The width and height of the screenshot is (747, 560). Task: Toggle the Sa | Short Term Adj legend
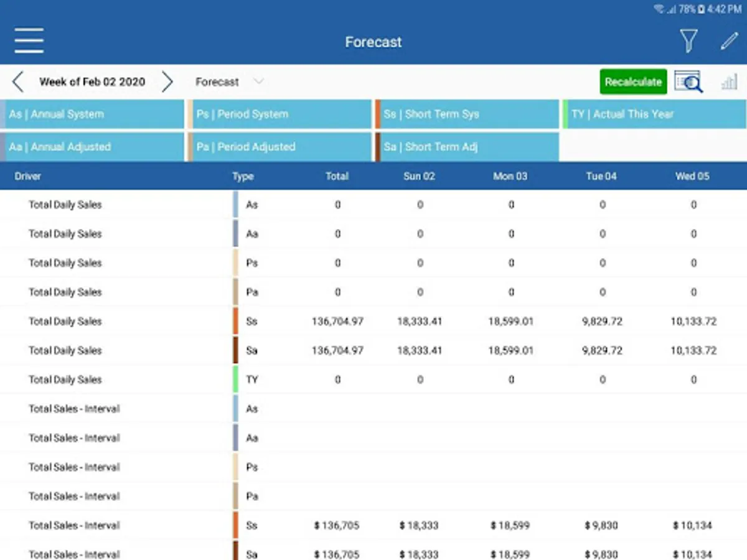coord(467,147)
